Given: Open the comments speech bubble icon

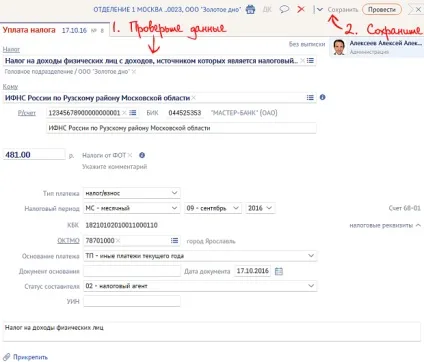Looking at the screenshot, I should coord(284,9).
